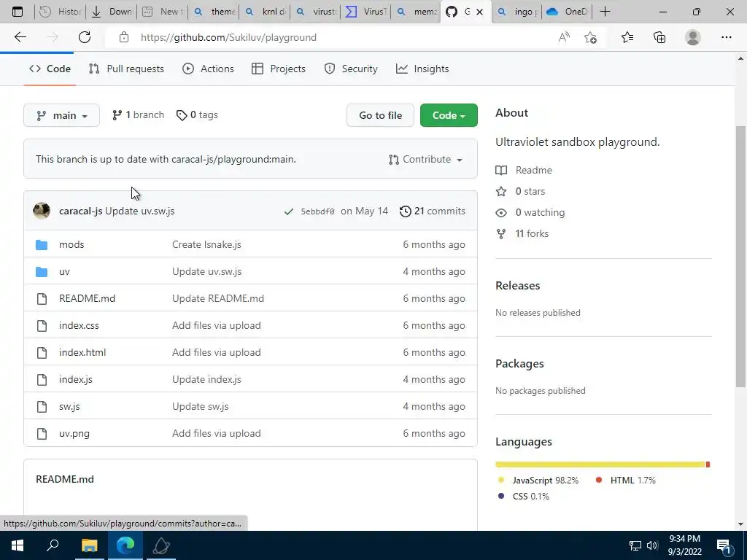Click the yellow JavaScript language bar
The image size is (747, 560).
click(600, 464)
